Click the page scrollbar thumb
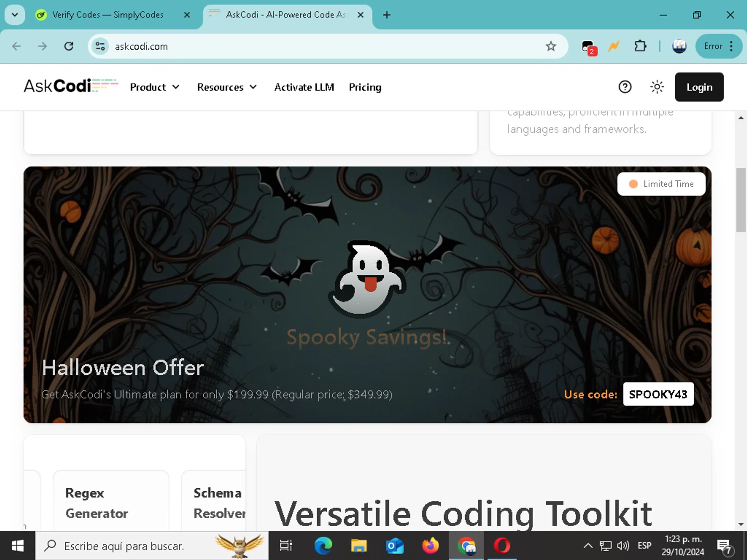The image size is (747, 560). (741, 200)
